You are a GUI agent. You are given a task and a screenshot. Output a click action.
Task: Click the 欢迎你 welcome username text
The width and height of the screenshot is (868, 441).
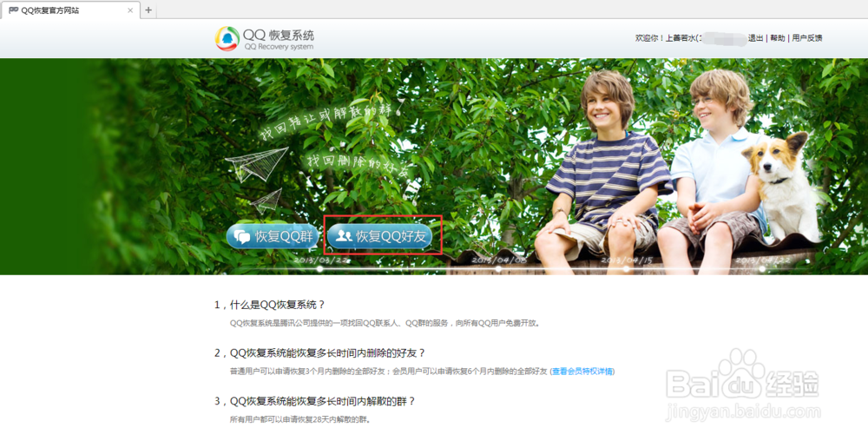click(x=668, y=38)
